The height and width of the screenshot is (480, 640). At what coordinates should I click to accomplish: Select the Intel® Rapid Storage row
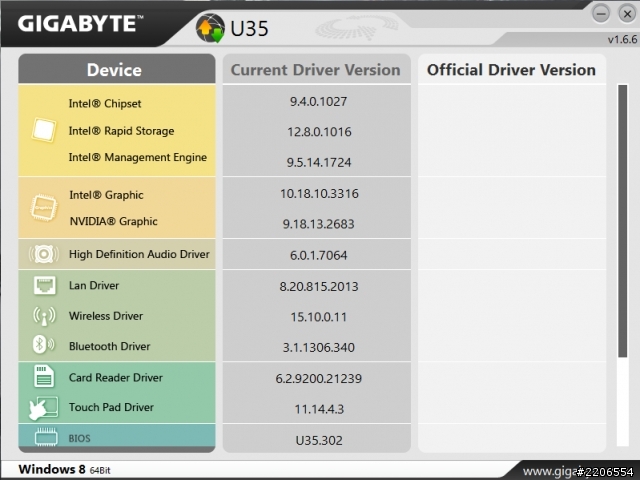[121, 131]
